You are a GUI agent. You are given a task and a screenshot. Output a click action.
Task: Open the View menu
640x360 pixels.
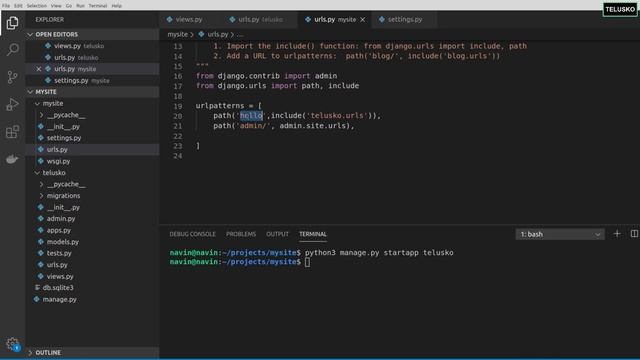click(x=56, y=6)
